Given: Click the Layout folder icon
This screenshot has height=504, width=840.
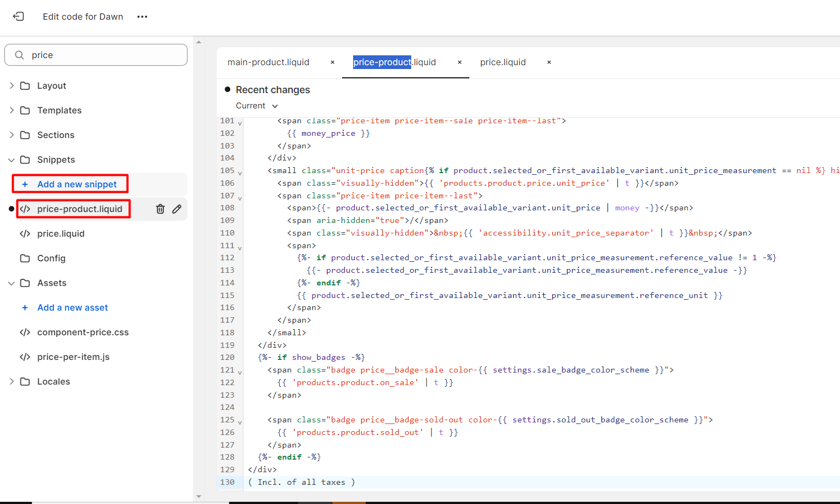Looking at the screenshot, I should pos(25,85).
